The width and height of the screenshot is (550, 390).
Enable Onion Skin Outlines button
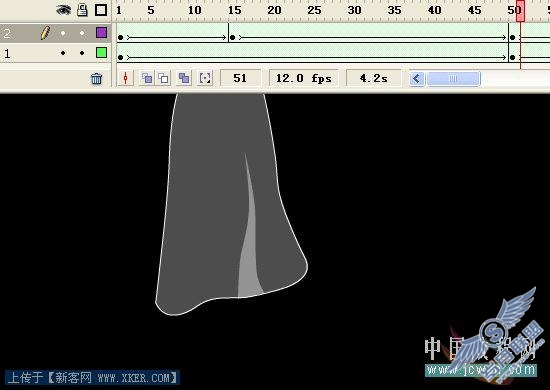(x=163, y=78)
